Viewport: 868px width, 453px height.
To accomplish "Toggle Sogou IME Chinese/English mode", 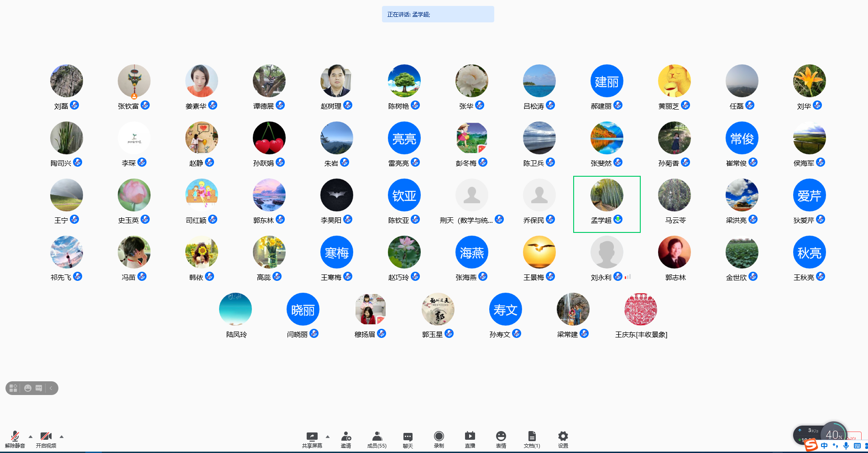I will (824, 446).
